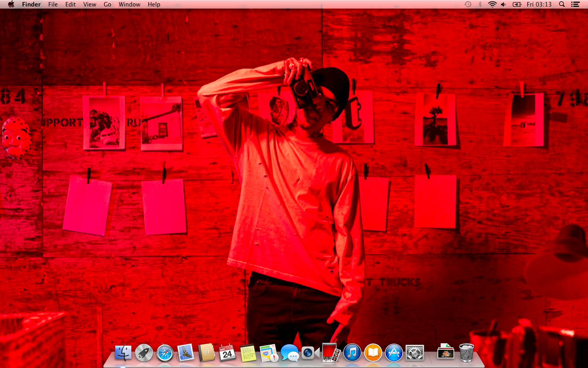Show Notification Center list icon

coord(575,4)
